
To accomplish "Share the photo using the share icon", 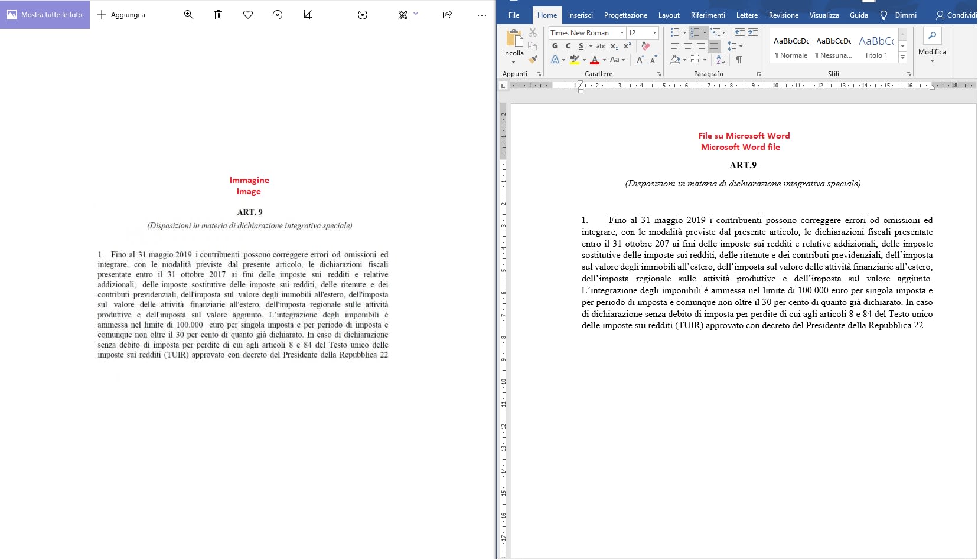I will click(x=447, y=15).
